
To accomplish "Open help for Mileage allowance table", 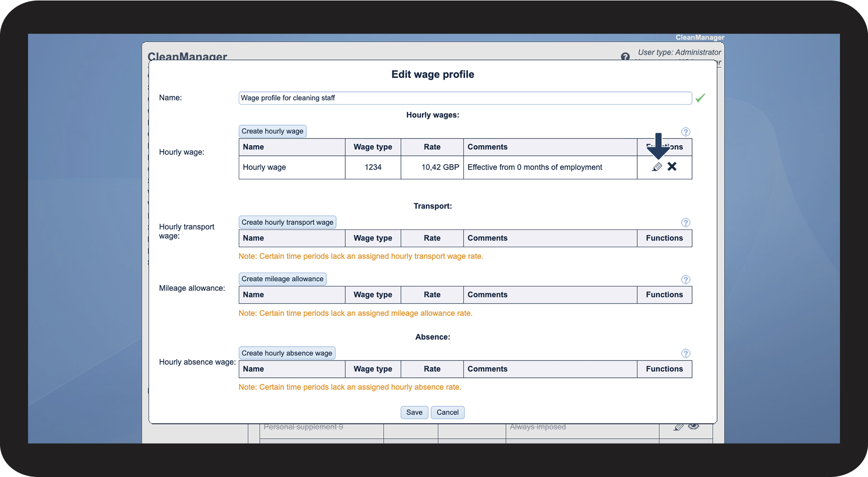I will point(685,280).
